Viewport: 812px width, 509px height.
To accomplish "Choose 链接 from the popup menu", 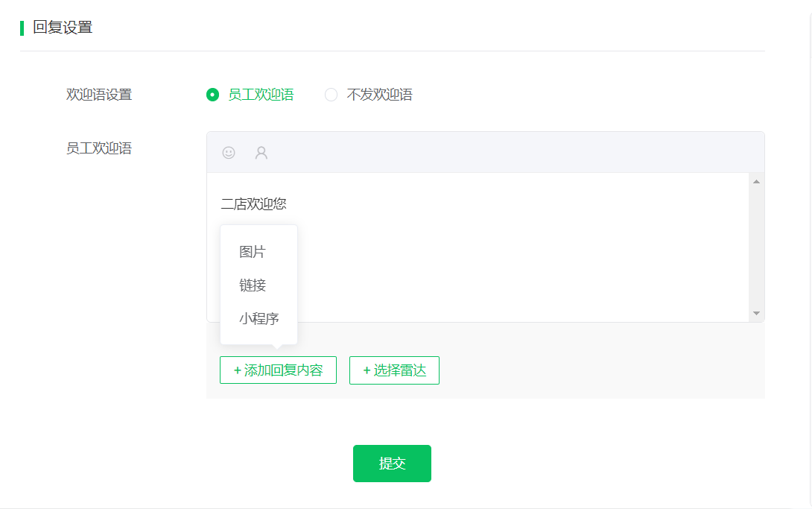I will [x=253, y=285].
